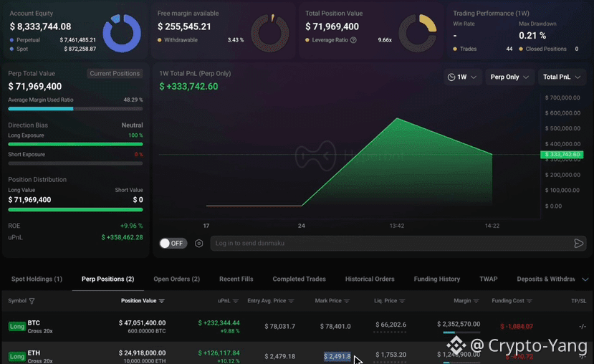Viewport: 594px width, 364px height.
Task: Click the Funding Cost column sort icon
Action: coord(530,301)
